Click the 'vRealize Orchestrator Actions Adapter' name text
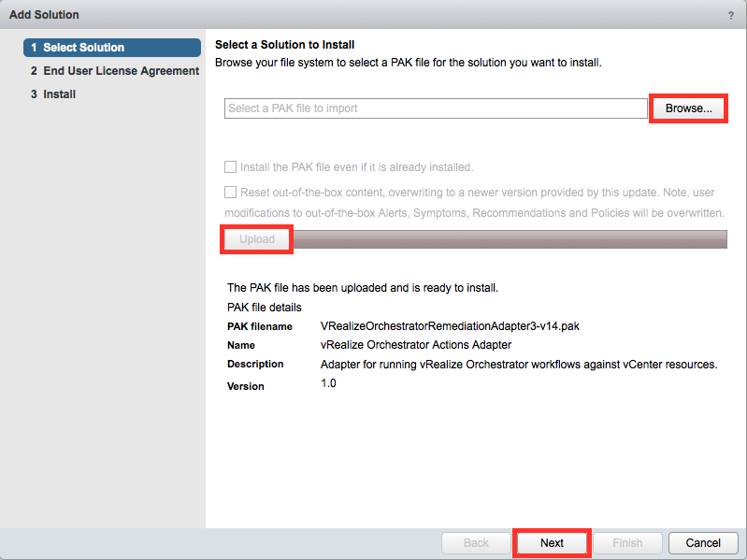 click(416, 345)
